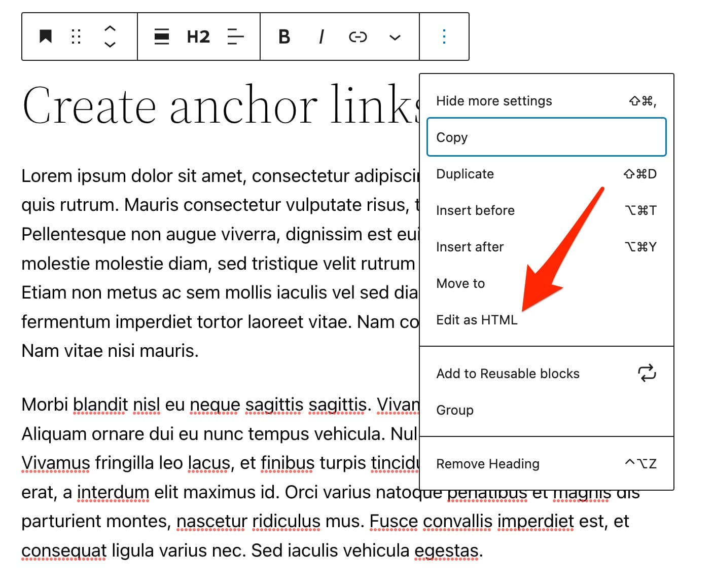Insert a link with the link icon
Screen dimensions: 714x588
tap(358, 36)
